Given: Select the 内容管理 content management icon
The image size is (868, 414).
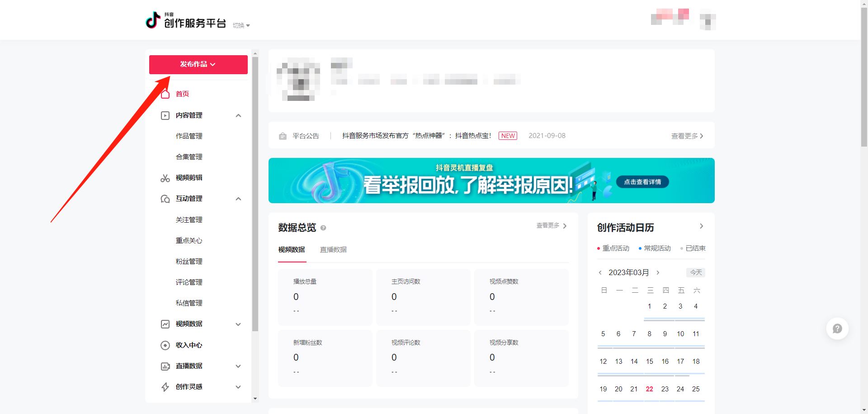Looking at the screenshot, I should tap(165, 115).
